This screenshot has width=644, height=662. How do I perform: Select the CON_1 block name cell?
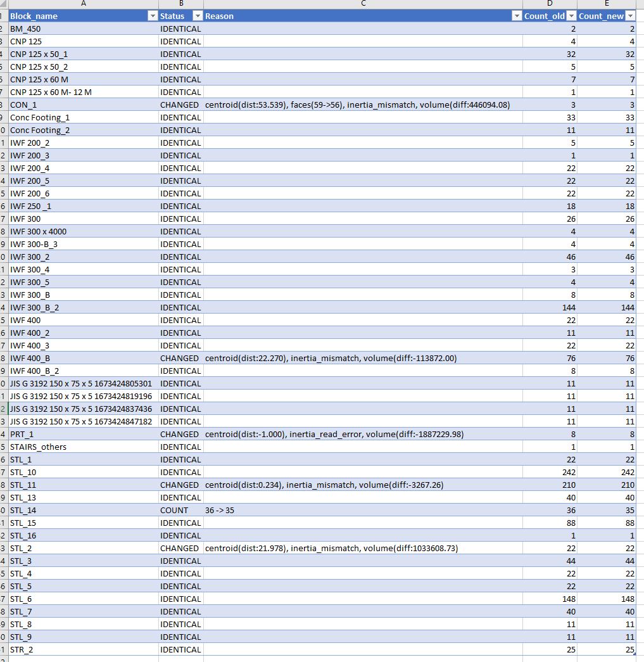[83, 105]
